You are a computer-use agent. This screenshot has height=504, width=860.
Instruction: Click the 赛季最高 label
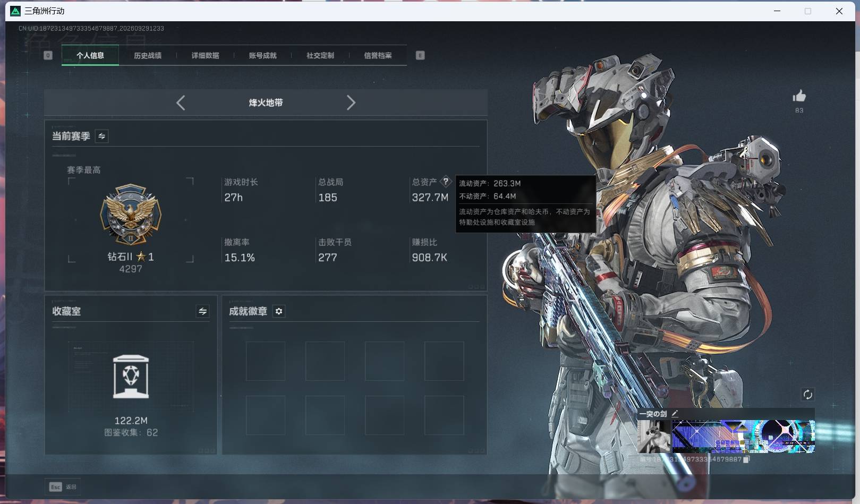[x=84, y=170]
